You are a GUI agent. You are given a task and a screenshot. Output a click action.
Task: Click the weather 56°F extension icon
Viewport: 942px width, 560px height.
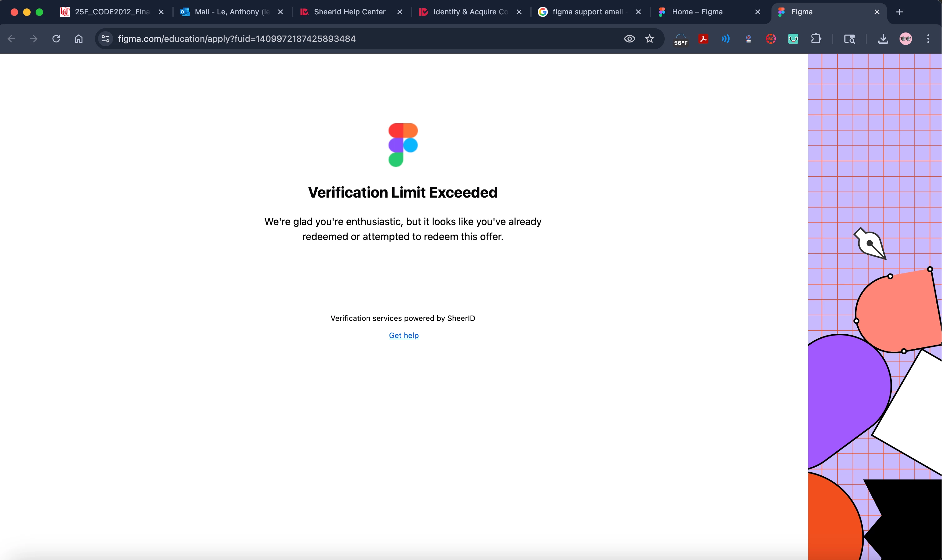[681, 39]
